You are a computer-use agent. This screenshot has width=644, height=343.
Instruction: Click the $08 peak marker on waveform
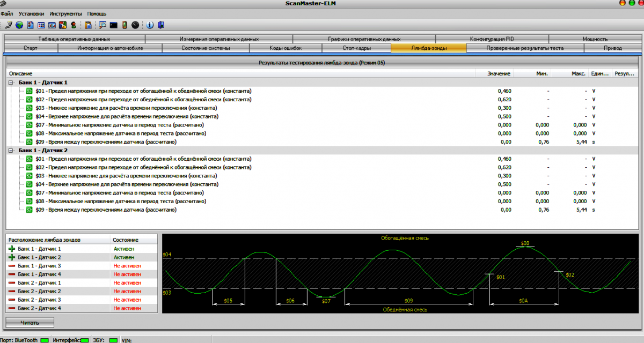click(525, 243)
